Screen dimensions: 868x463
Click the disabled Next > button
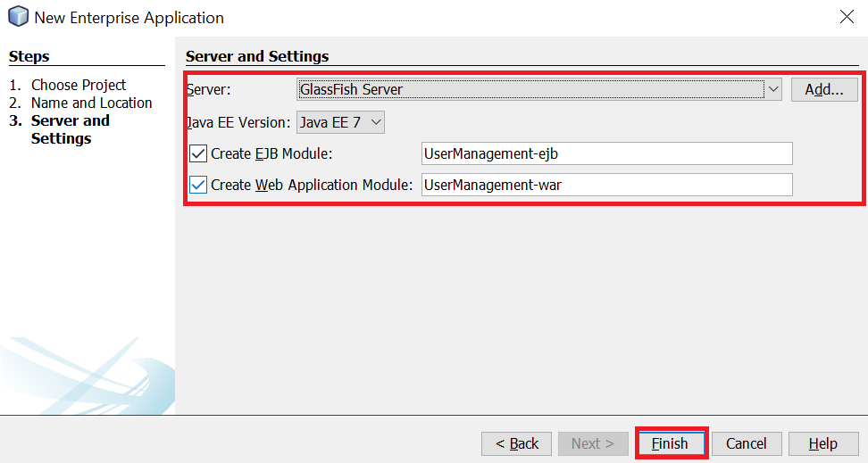click(x=593, y=443)
